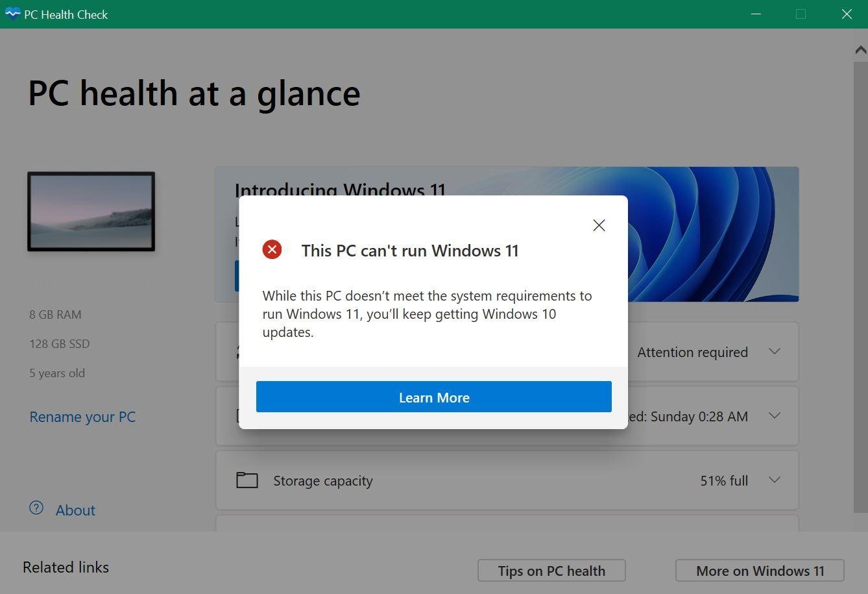Click PC health at a glance heading
This screenshot has height=594, width=868.
[x=194, y=93]
